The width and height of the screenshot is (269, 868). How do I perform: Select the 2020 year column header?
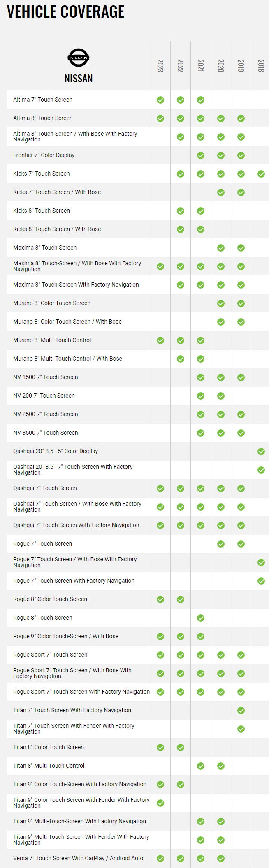tap(221, 66)
